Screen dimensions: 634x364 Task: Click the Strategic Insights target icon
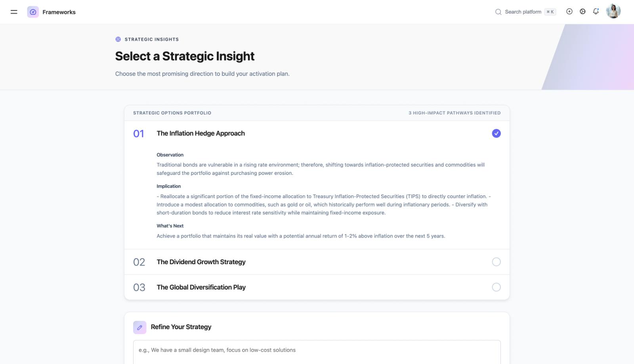point(118,39)
